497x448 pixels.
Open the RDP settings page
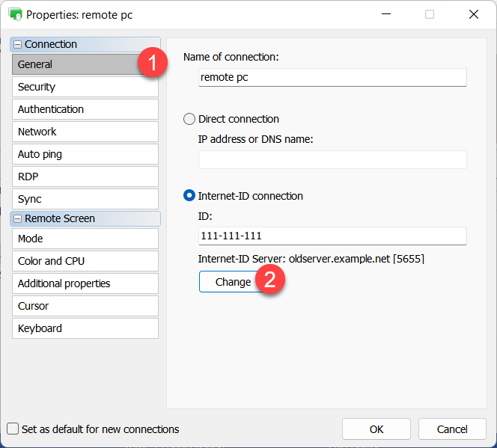click(85, 177)
